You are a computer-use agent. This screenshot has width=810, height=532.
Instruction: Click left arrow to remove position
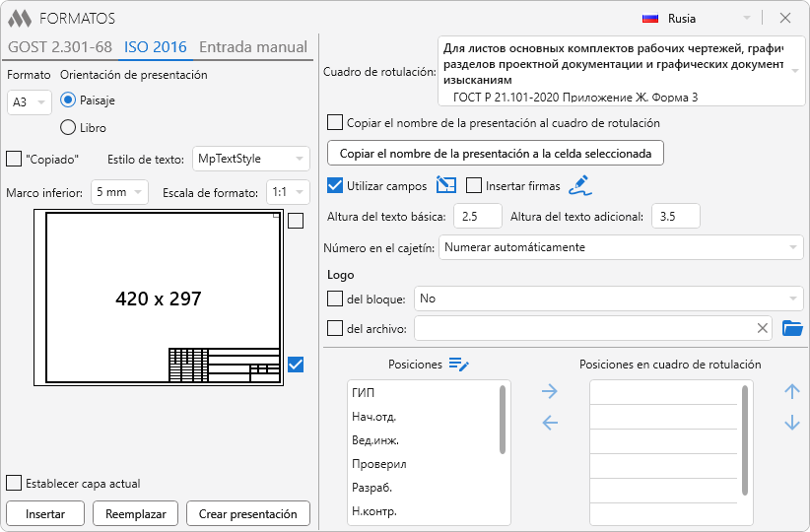tap(550, 424)
